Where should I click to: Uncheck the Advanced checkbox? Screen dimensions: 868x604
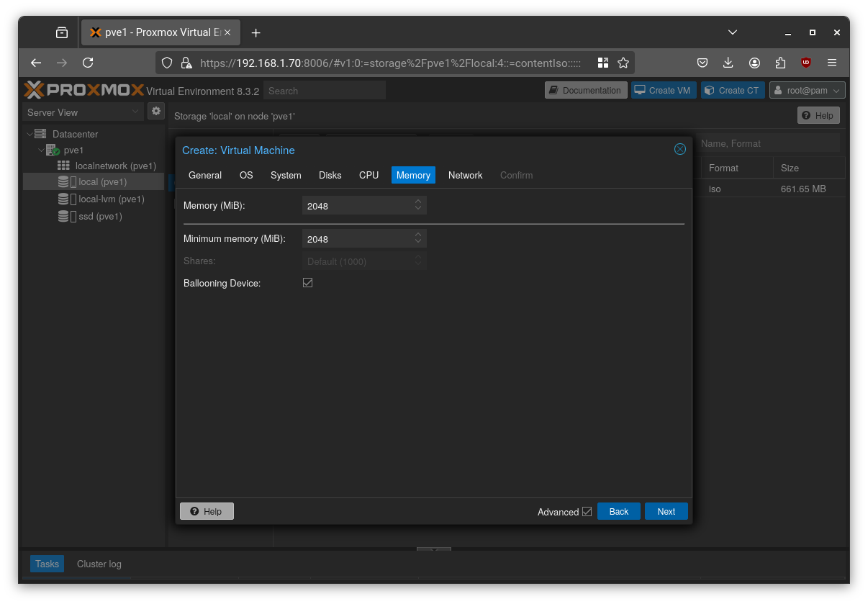[x=588, y=511]
